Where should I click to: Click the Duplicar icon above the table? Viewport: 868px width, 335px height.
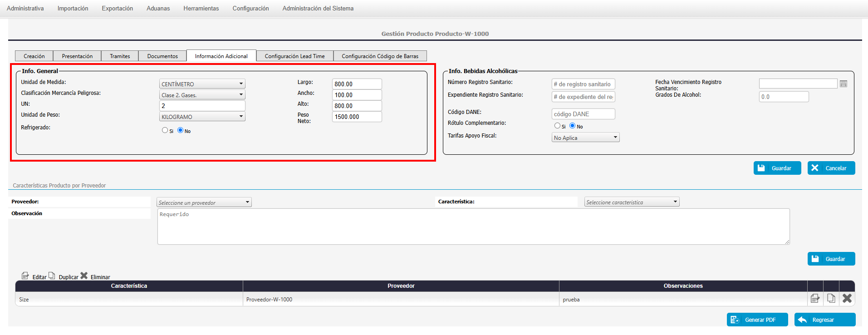pos(52,276)
